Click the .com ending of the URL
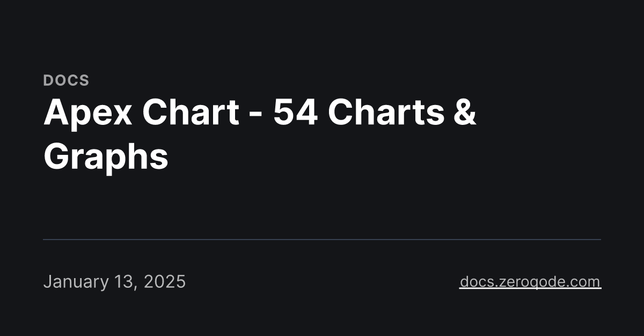Viewport: 644px width, 336px height. (x=584, y=281)
